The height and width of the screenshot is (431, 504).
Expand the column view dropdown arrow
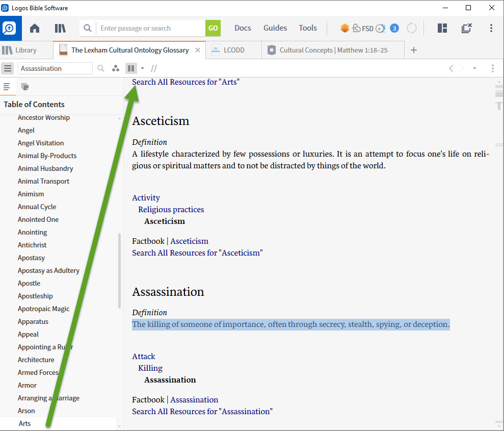point(142,68)
